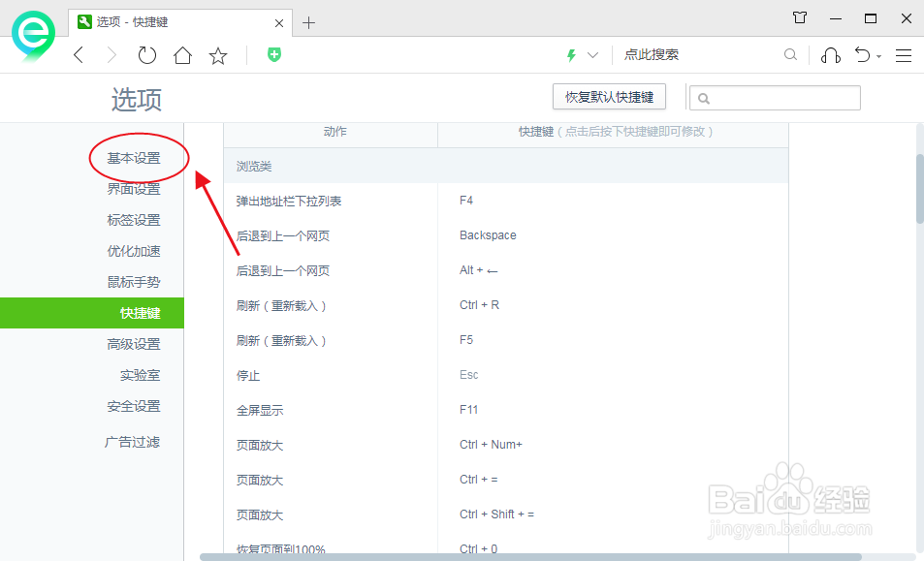Screen dimensions: 924x561
Task: Click the forward navigation arrow
Action: (x=112, y=55)
